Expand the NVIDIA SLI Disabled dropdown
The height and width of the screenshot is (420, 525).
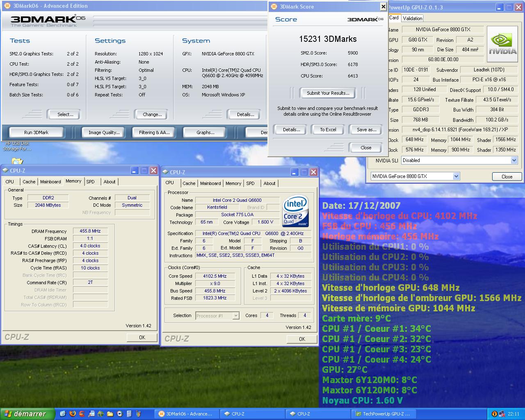point(514,160)
